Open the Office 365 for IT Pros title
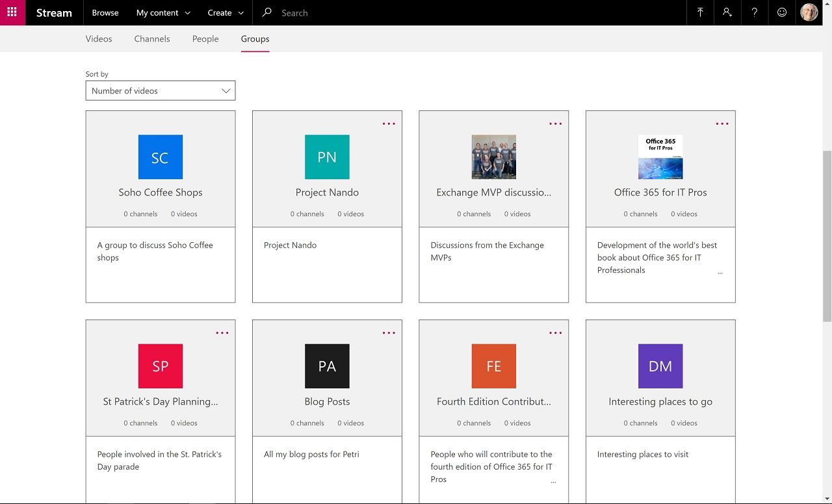Image resolution: width=832 pixels, height=504 pixels. (x=660, y=192)
